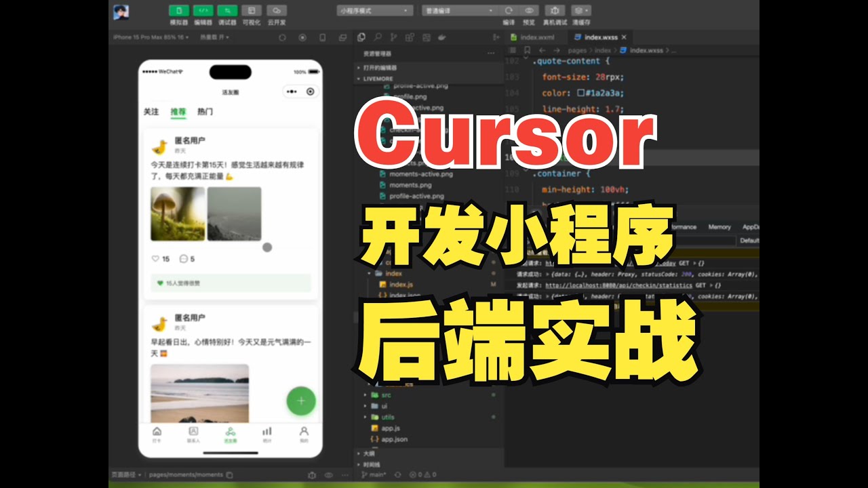
Task: Click the simulator phone device icon
Action: pos(323,37)
